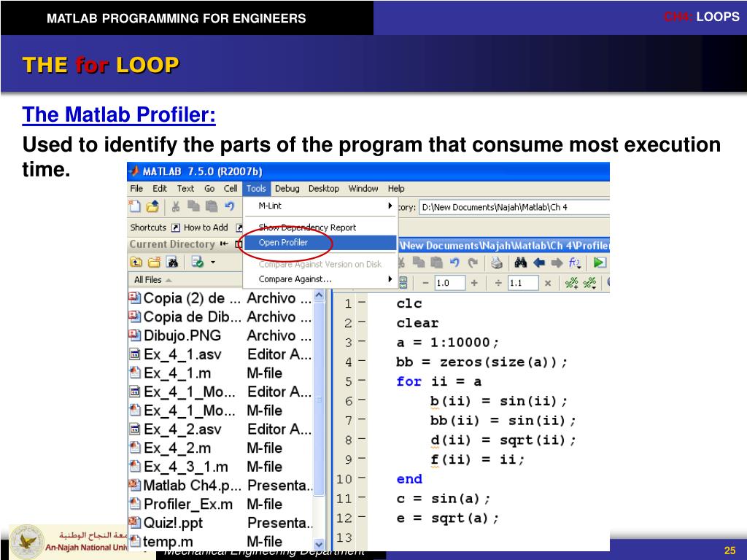Go up one folder level icon
This screenshot has height=560, width=747.
pyautogui.click(x=136, y=262)
